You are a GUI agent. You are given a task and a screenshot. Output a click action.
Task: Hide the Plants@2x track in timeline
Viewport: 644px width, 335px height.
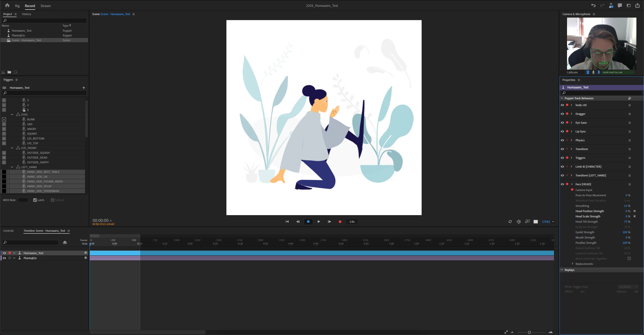(4, 258)
